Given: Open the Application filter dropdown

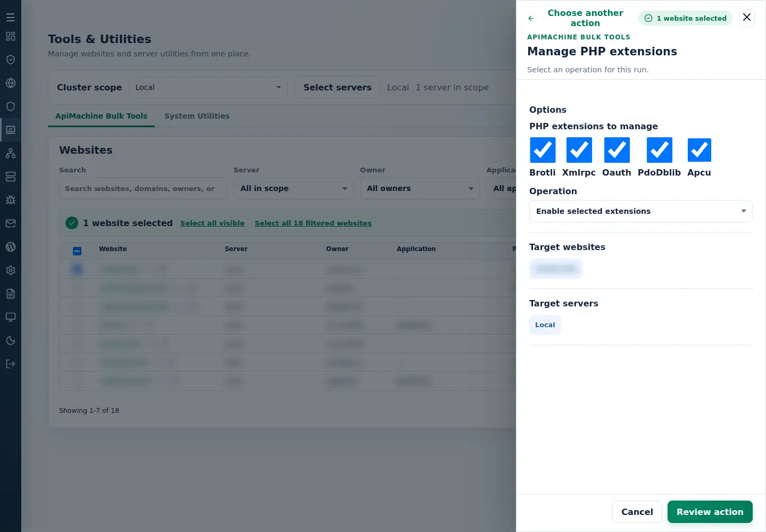Looking at the screenshot, I should pyautogui.click(x=502, y=188).
